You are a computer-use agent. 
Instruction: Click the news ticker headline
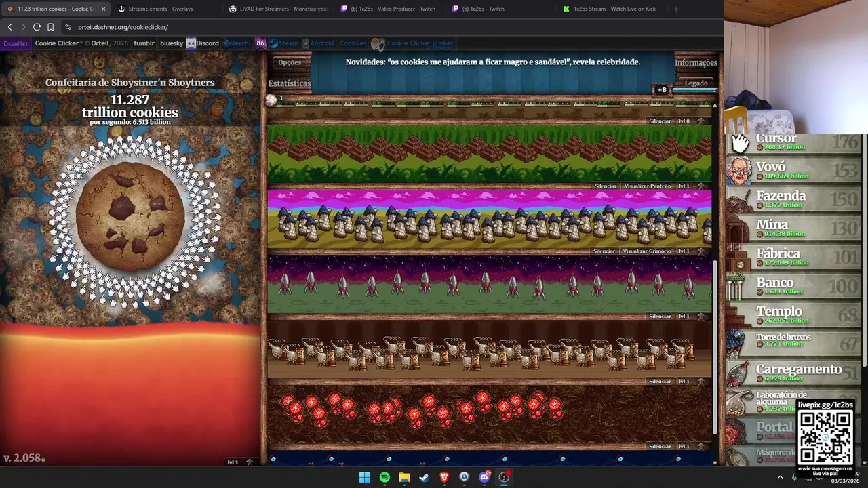[493, 62]
